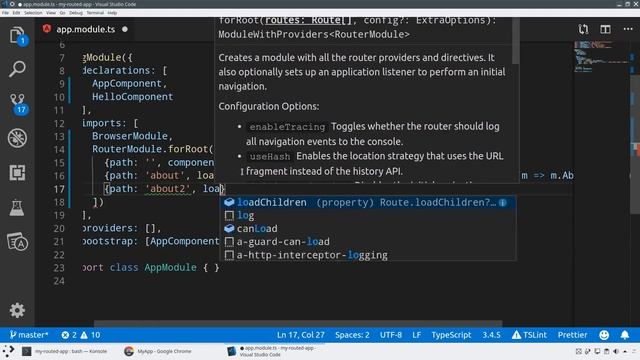The width and height of the screenshot is (640, 360).
Task: Place cursor on 'HelloComponent' in declarations
Action: pyautogui.click(x=132, y=97)
